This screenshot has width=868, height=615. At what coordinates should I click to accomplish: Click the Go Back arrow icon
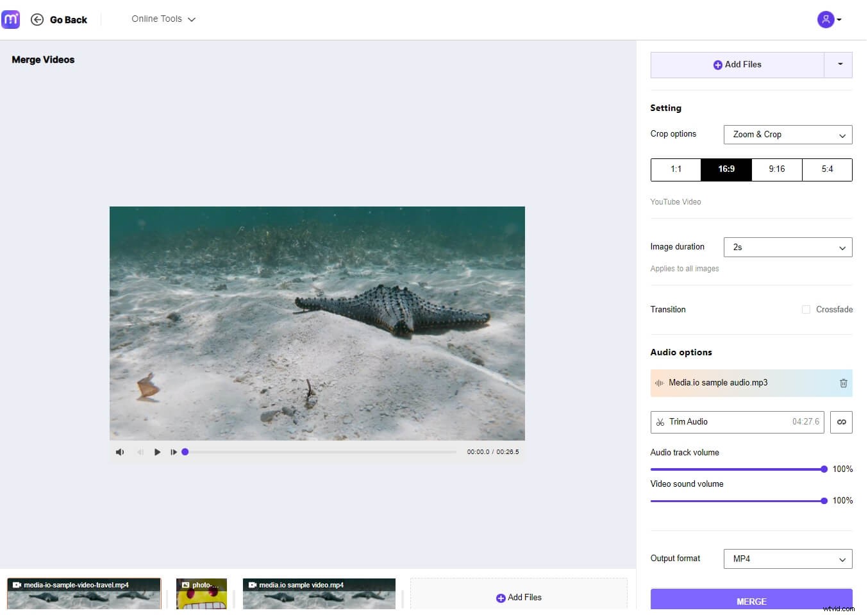(37, 19)
